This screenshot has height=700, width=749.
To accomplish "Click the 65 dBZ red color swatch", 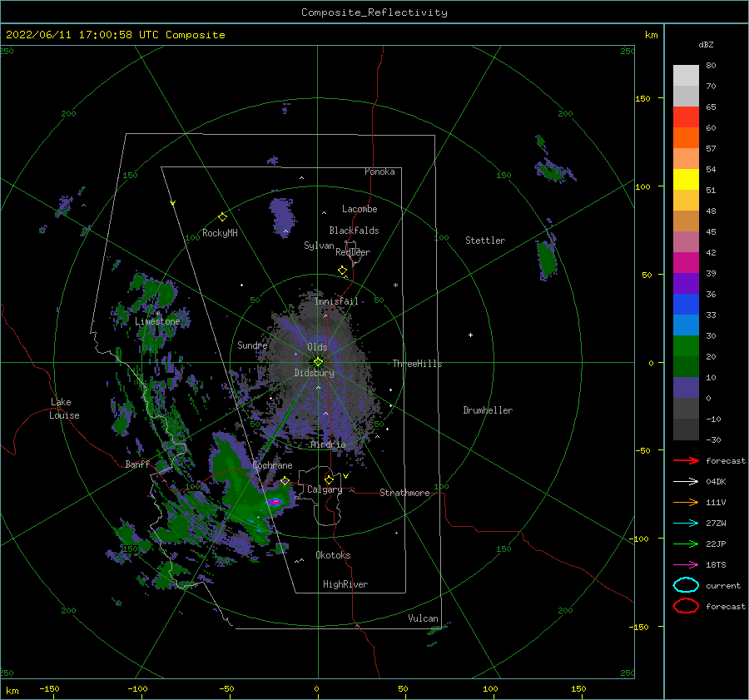I will coord(686,117).
